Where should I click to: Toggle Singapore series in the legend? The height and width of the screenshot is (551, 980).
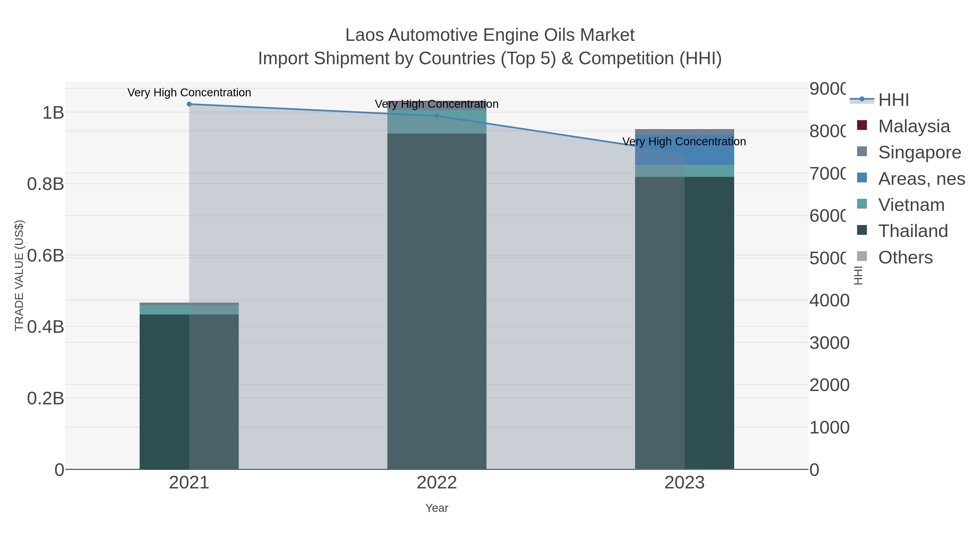click(x=909, y=152)
